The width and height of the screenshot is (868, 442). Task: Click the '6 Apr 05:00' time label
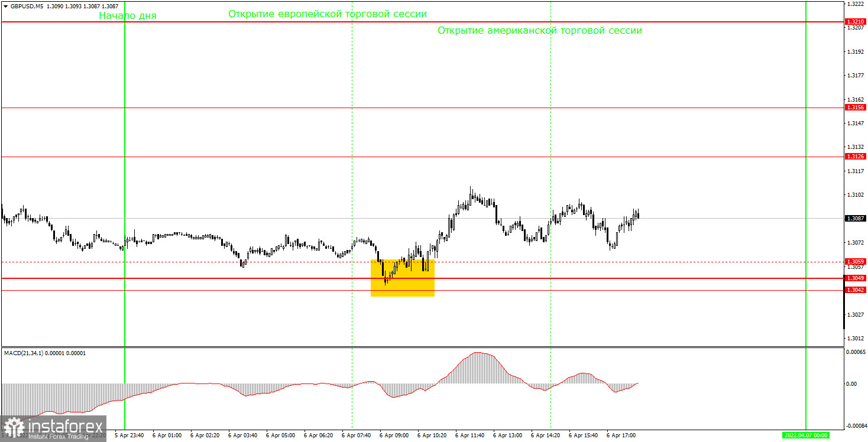pyautogui.click(x=280, y=435)
